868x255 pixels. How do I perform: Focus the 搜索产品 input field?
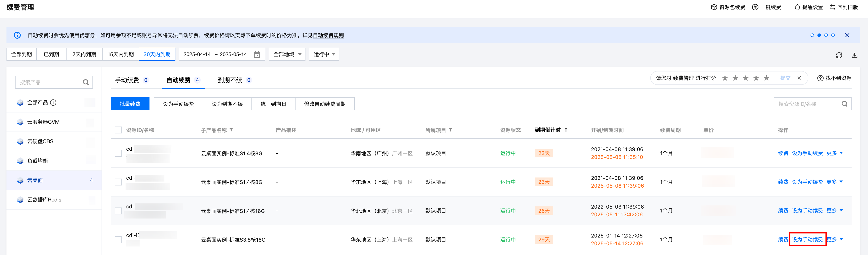tap(54, 82)
